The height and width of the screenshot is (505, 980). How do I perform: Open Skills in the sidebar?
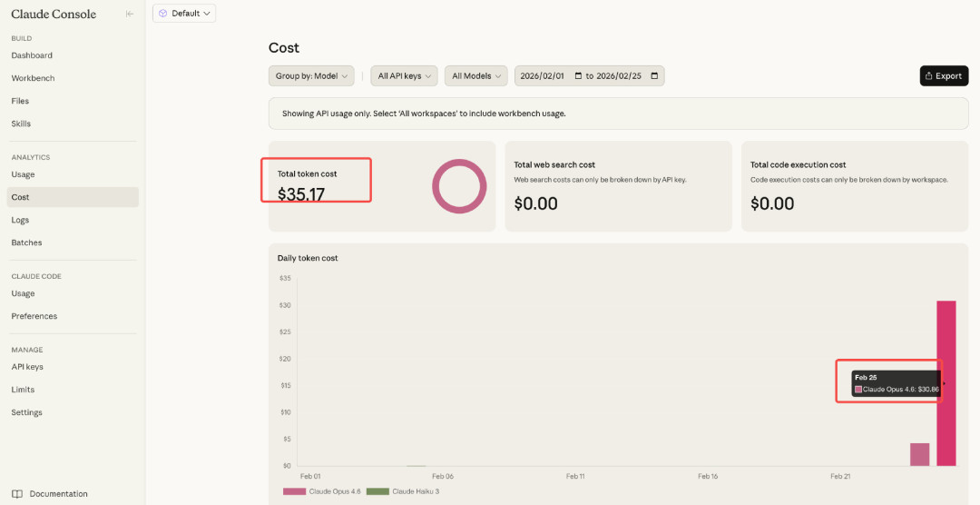pyautogui.click(x=21, y=124)
